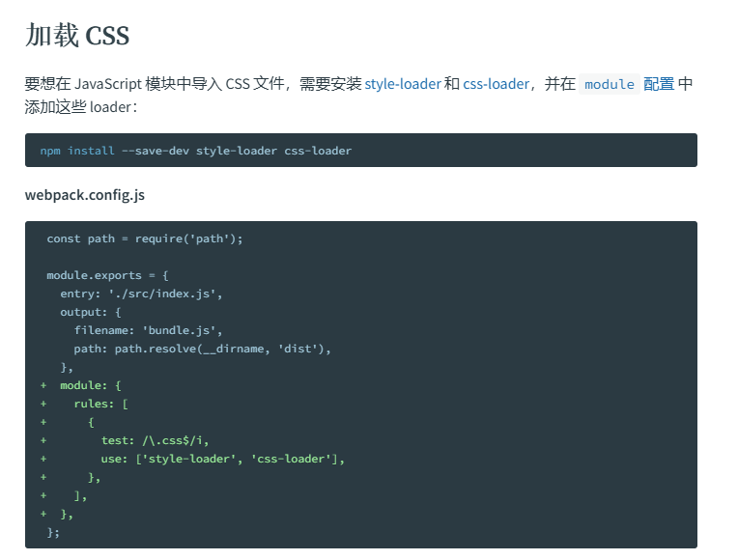Click the module.exports code line

coord(107,275)
